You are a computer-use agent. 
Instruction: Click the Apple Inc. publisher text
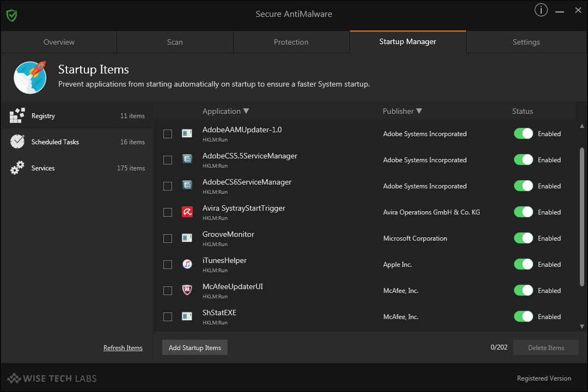[x=397, y=265]
